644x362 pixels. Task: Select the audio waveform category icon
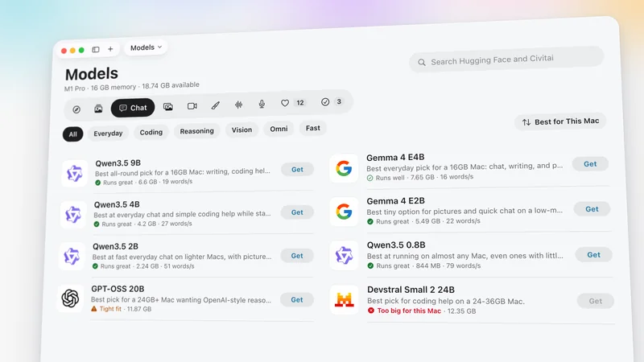[238, 105]
